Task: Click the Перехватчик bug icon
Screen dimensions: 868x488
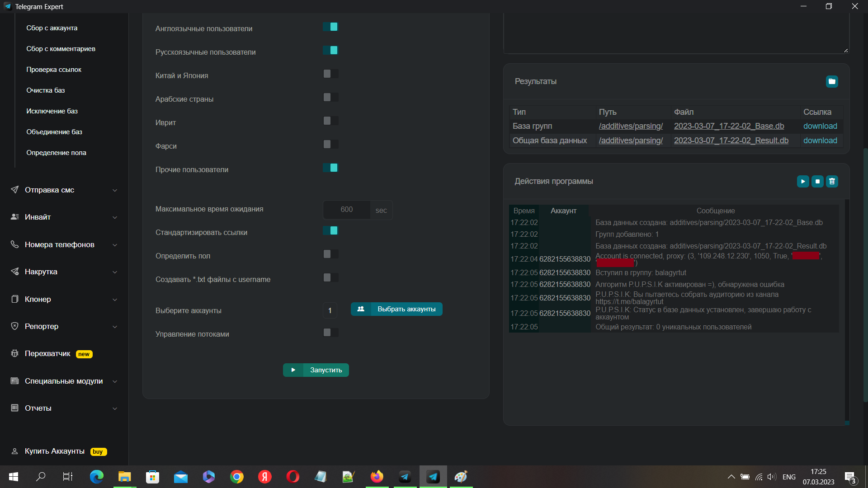Action: 14,353
